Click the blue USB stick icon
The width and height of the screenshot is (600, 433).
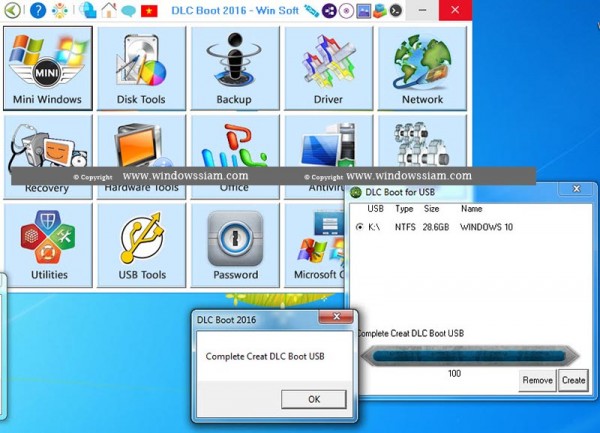tap(311, 11)
